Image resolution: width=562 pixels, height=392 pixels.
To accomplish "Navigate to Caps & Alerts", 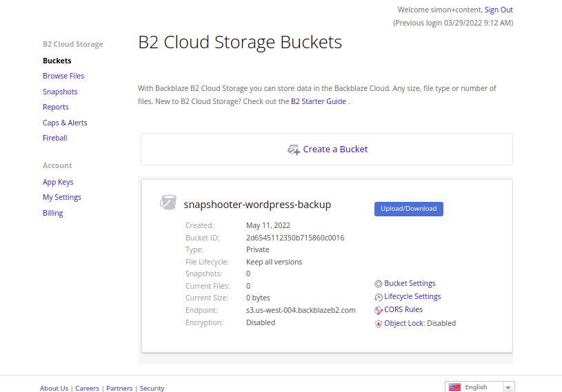I will tap(65, 123).
